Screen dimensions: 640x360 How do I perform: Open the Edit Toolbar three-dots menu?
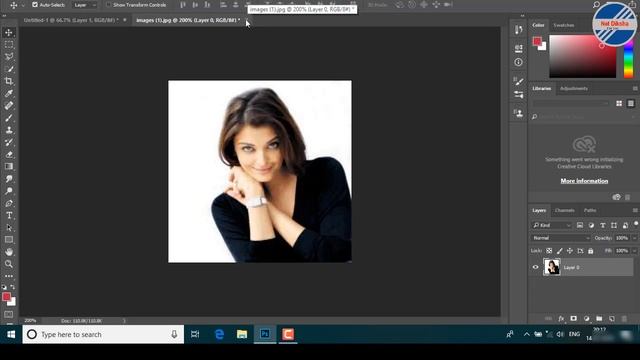(x=9, y=276)
